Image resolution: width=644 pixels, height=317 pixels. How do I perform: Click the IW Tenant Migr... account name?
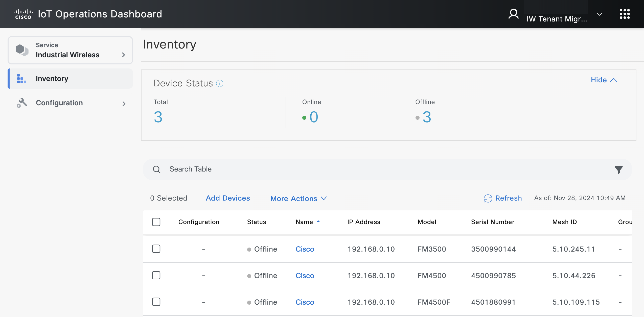[x=557, y=19]
